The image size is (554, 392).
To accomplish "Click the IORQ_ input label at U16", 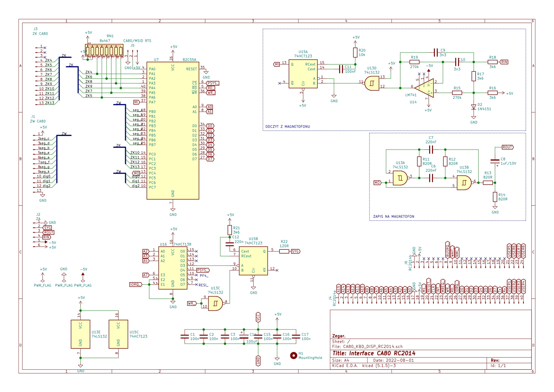I will (135, 284).
